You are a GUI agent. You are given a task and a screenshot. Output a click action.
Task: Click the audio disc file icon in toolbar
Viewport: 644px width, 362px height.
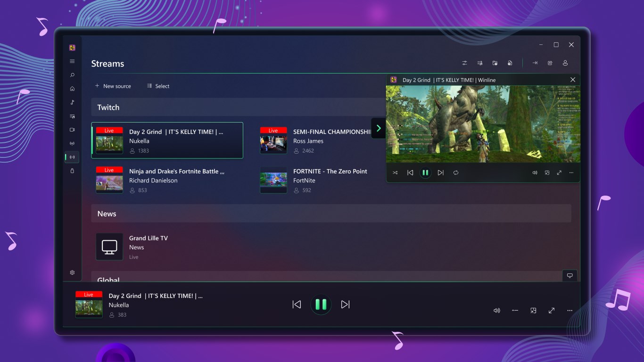510,63
